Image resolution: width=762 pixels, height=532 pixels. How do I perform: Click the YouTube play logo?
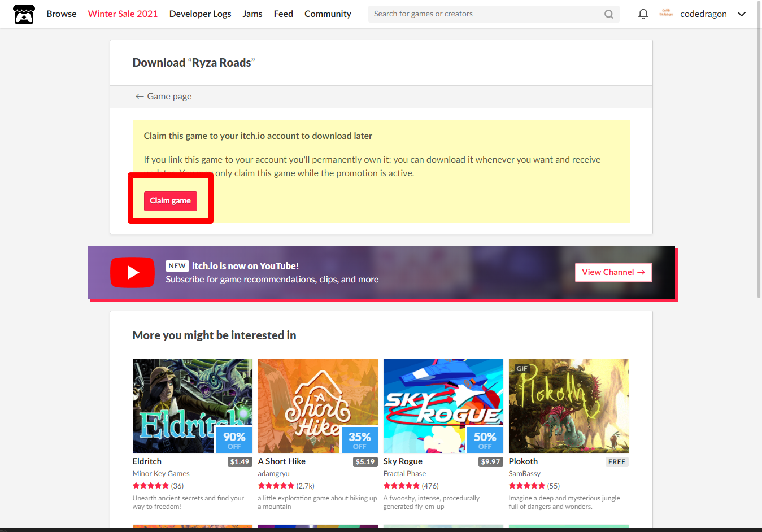pos(132,273)
